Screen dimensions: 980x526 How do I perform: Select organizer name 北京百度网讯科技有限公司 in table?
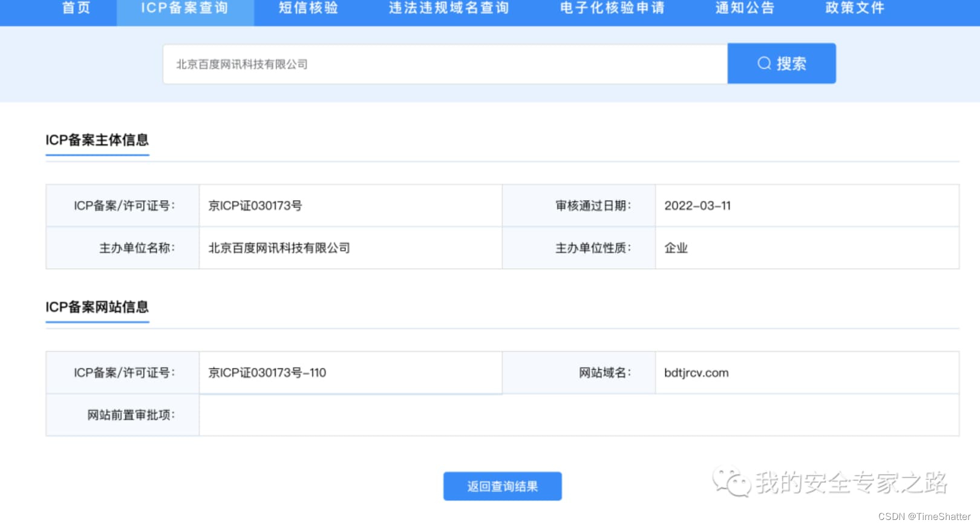[x=279, y=248]
